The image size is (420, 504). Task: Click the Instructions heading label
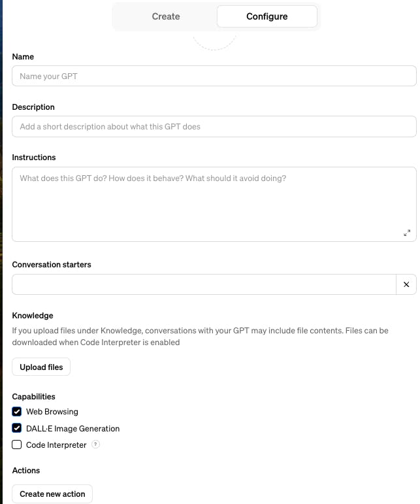[34, 158]
